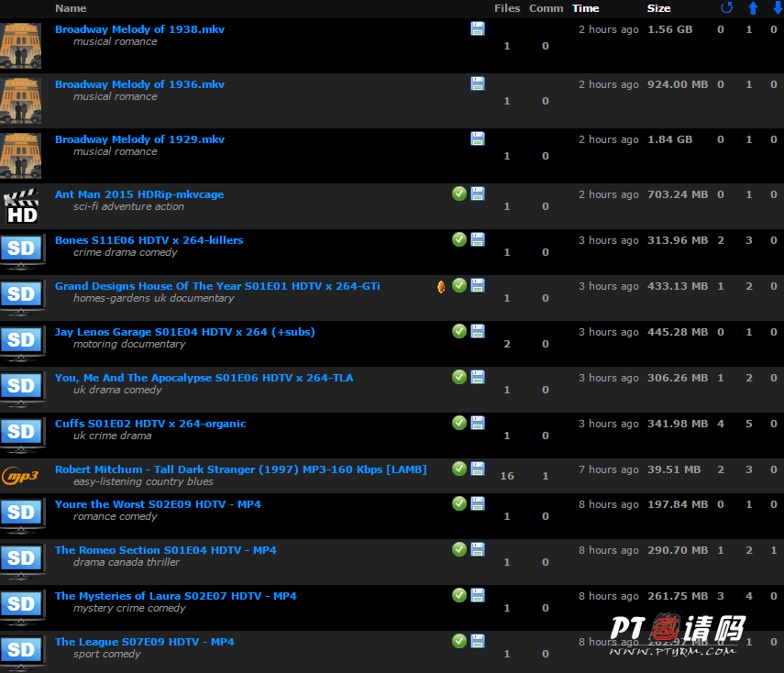The height and width of the screenshot is (673, 784).
Task: Click the '703.24 MB' size value
Action: tap(678, 194)
